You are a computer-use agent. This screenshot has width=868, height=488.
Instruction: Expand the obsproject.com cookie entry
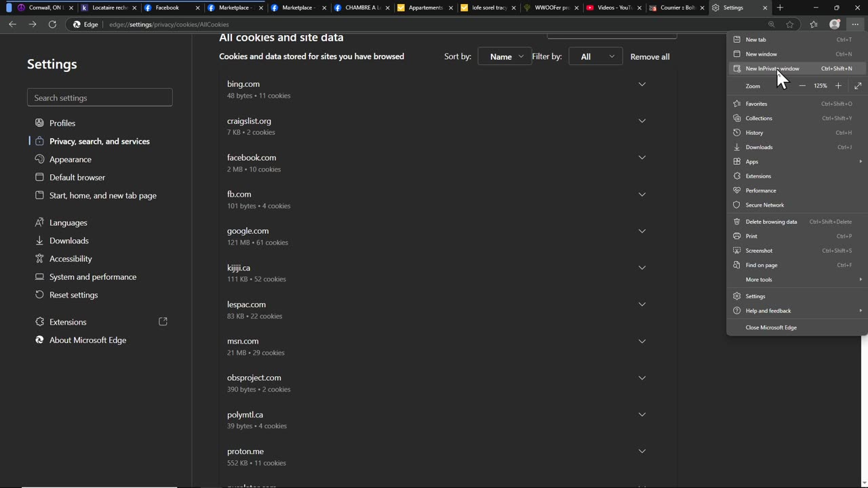[642, 378]
